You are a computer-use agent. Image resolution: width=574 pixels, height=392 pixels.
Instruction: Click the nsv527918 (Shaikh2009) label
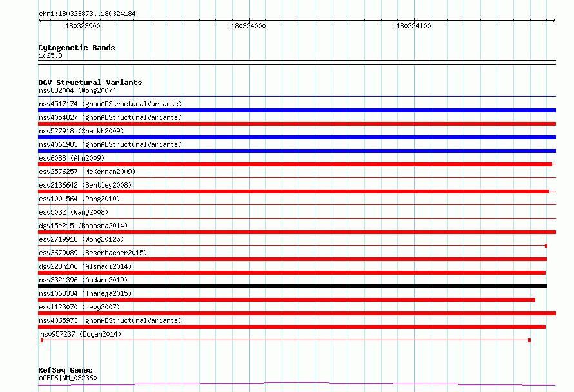(x=81, y=131)
